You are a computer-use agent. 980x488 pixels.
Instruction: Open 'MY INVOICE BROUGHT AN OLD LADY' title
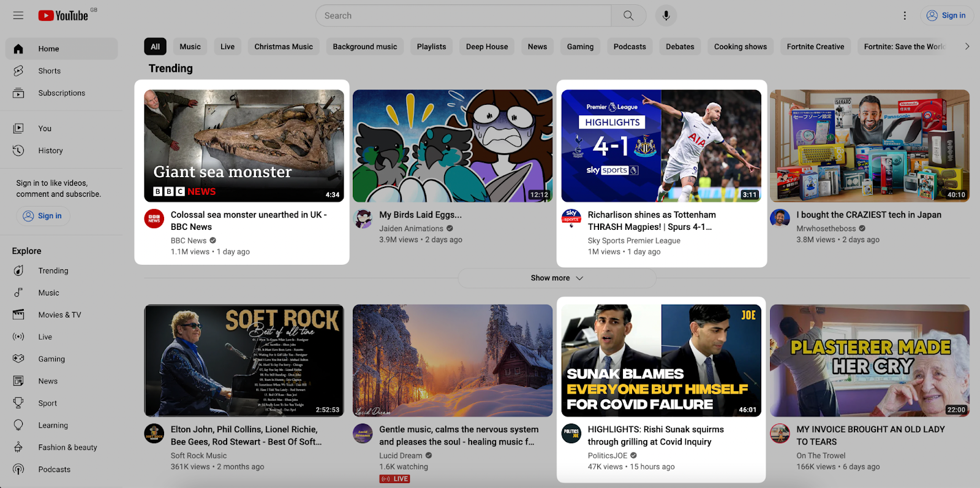point(870,435)
